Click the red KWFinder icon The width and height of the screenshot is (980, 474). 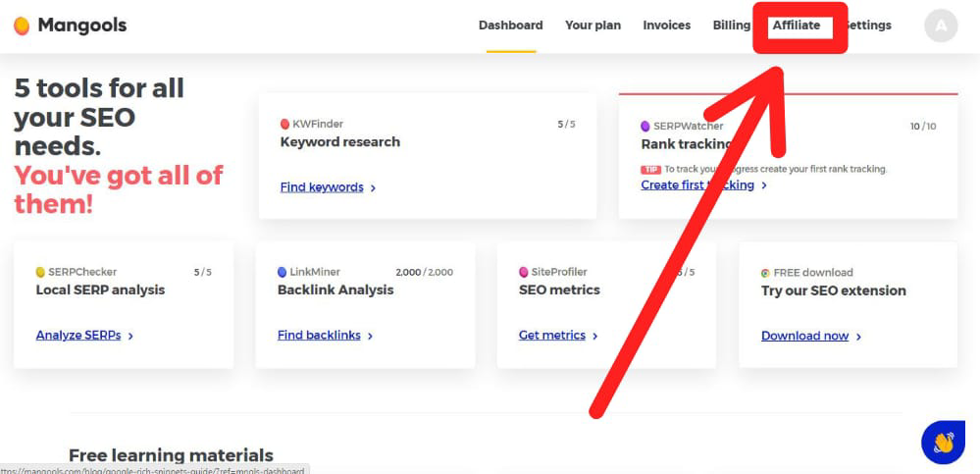pyautogui.click(x=285, y=124)
